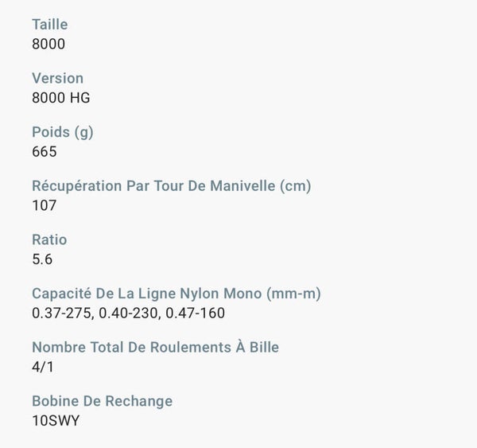Select the "0.47-160" line capacity value
Screen dimensions: 477x448
click(195, 313)
